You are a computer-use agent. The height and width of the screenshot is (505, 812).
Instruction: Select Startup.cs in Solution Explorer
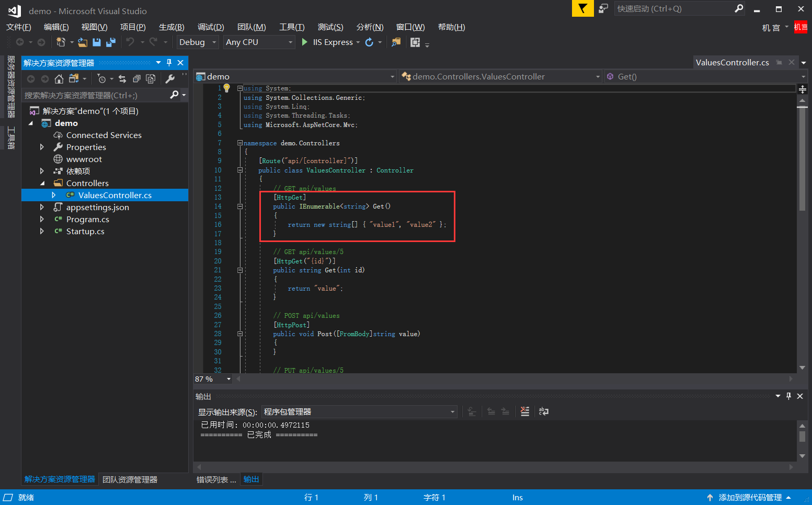click(x=85, y=232)
